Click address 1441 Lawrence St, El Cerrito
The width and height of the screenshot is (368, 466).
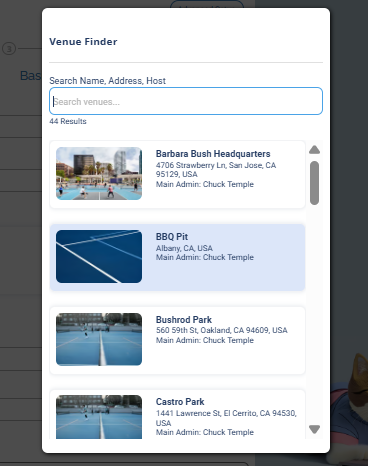[x=226, y=418]
